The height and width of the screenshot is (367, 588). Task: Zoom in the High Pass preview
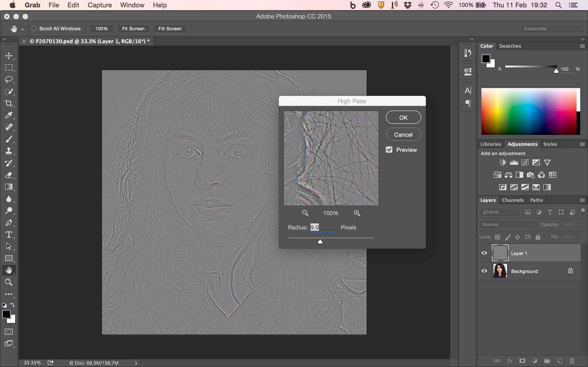tap(357, 213)
